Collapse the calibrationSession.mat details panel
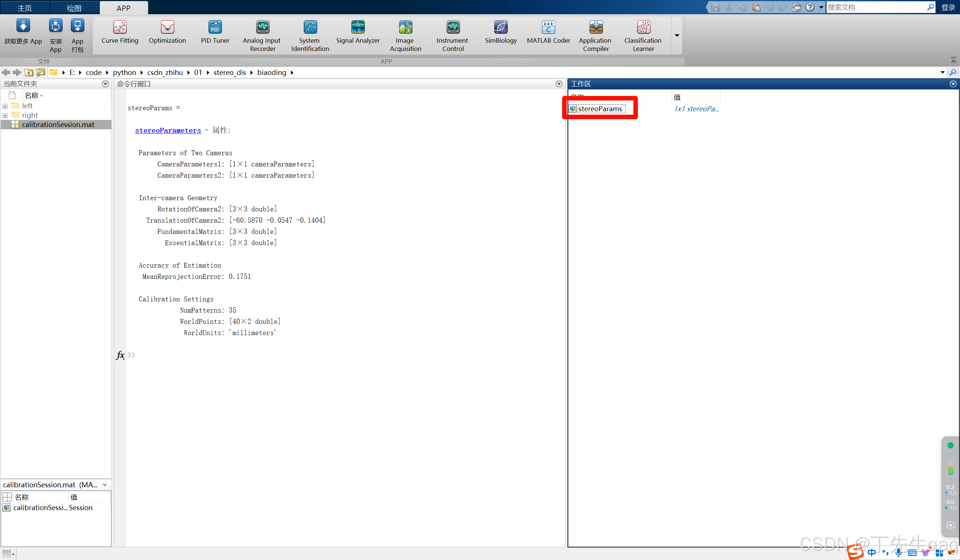The width and height of the screenshot is (960, 560). click(x=105, y=485)
